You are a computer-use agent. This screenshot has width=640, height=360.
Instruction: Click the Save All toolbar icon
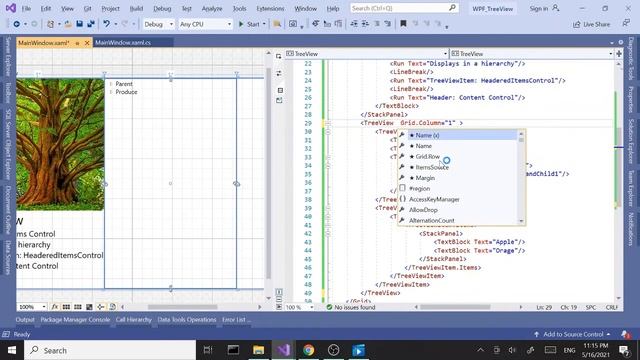91,24
